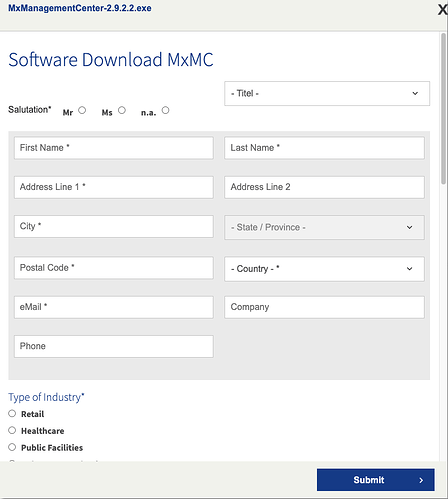This screenshot has height=499, width=448.
Task: Click the Submit button
Action: pos(376,480)
